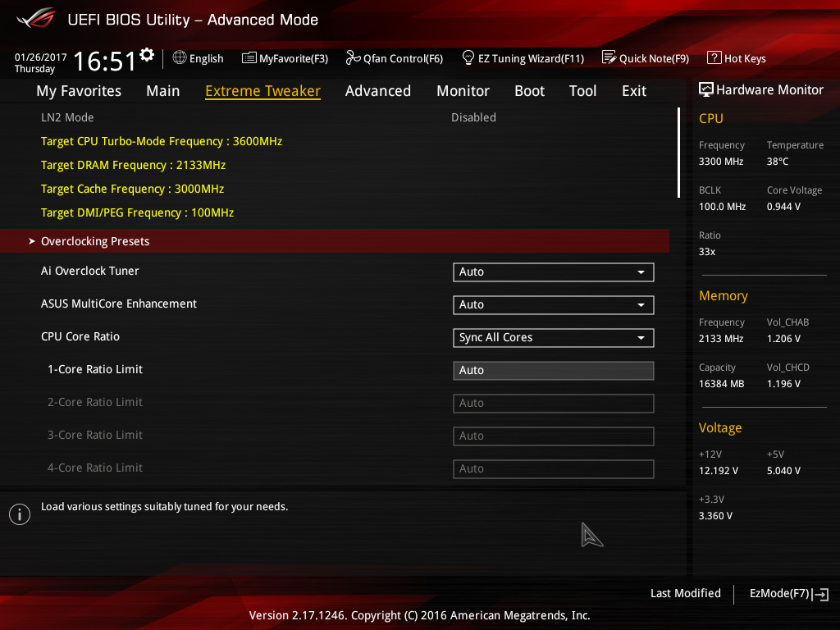Click 4-Core Ratio Limit input field
The width and height of the screenshot is (840, 630).
point(554,468)
